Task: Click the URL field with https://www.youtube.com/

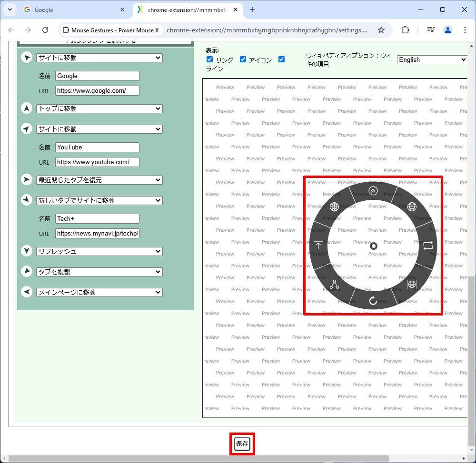Action: click(x=97, y=162)
